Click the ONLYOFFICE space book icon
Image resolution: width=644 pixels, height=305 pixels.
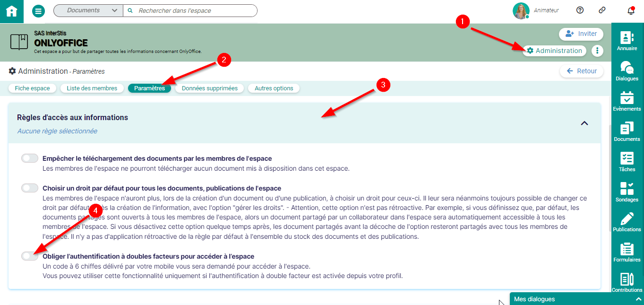click(x=19, y=42)
